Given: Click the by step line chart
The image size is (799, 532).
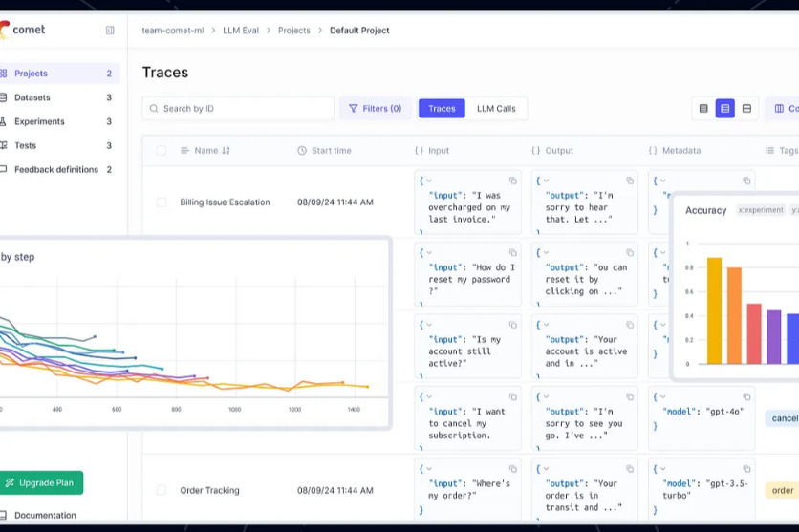Looking at the screenshot, I should [195, 333].
